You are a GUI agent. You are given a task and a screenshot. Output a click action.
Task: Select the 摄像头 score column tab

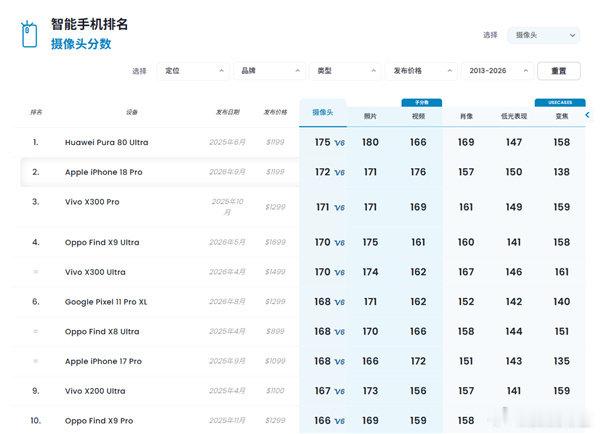[x=323, y=113]
